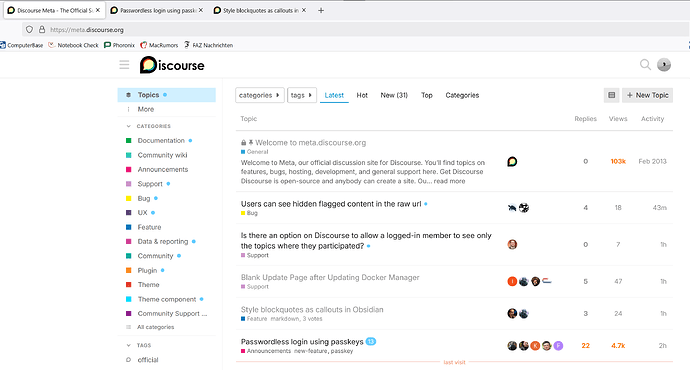The image size is (690, 370).
Task: Open FAZ Nachrichten bookmark
Action: (x=208, y=45)
